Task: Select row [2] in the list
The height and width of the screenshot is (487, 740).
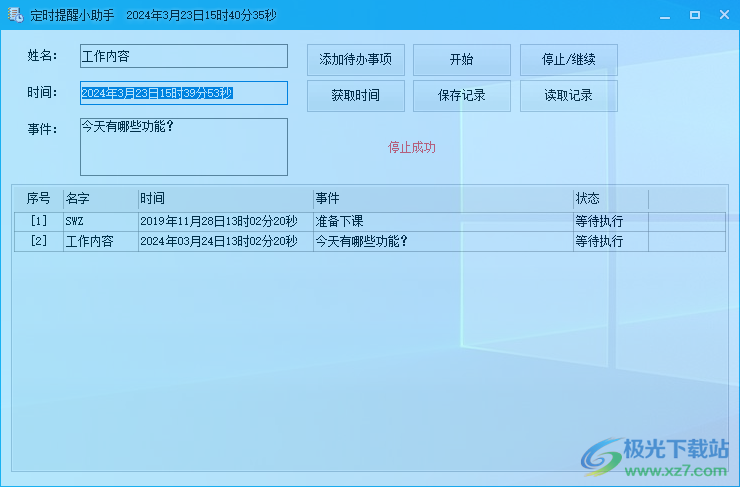Action: pyautogui.click(x=370, y=242)
